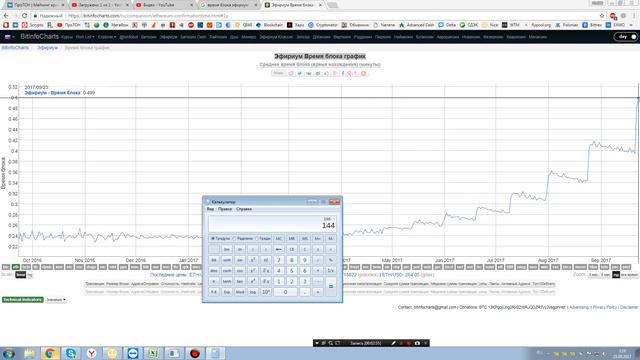Open the Значения indicator dropdown
Viewport: 640px width, 360px height.
point(56,300)
